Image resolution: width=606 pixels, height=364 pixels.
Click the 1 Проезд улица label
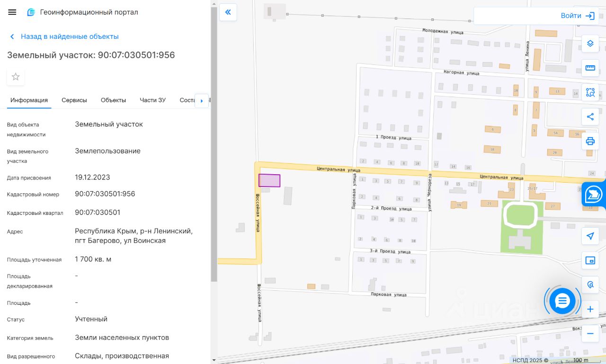point(393,137)
